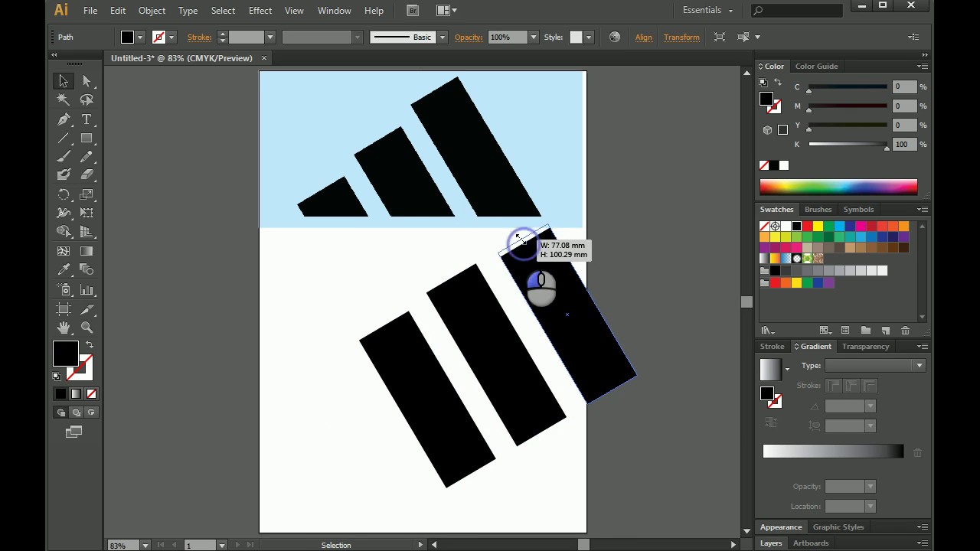Select the Selection tool (black arrow)
980x551 pixels.
[x=64, y=81]
